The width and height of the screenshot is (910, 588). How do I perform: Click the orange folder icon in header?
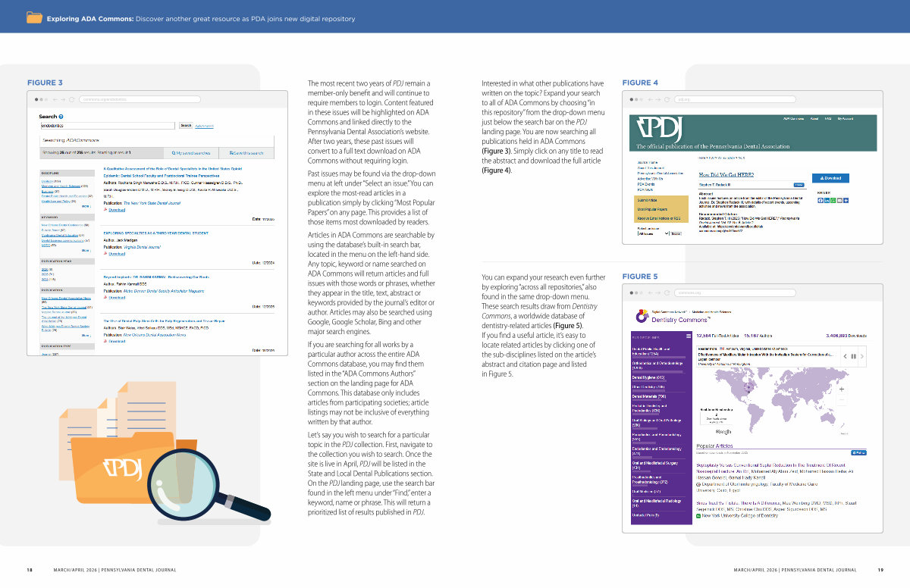[x=34, y=17]
